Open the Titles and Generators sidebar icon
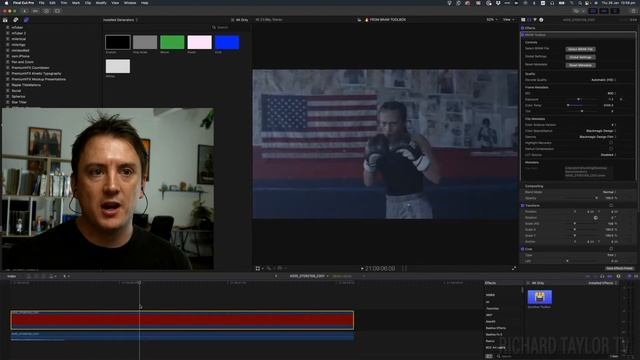640x360 pixels. point(26,20)
